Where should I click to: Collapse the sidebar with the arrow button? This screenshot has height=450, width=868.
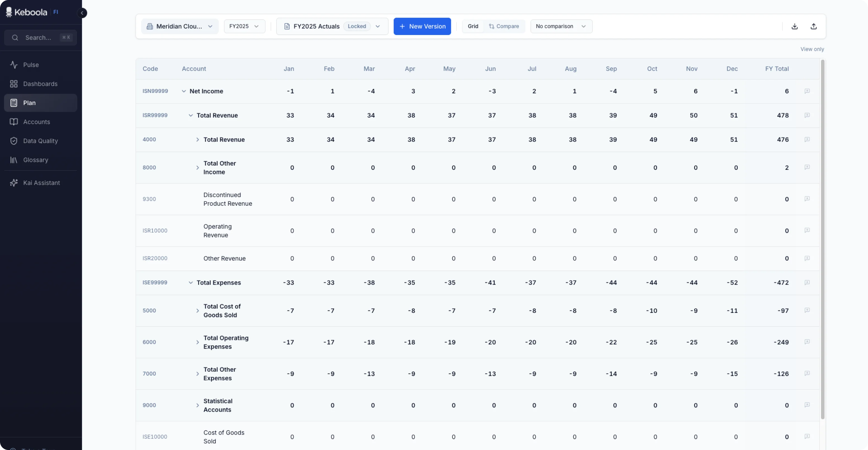[82, 13]
